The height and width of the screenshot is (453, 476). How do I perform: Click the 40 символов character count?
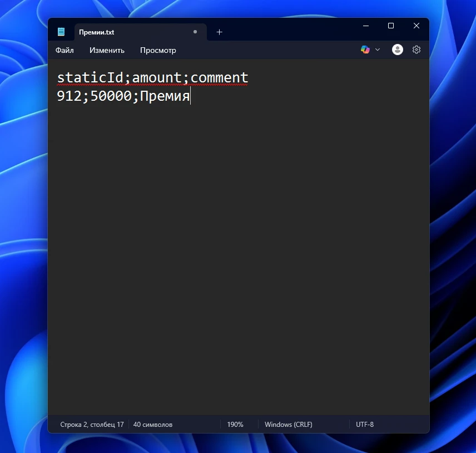[153, 425]
